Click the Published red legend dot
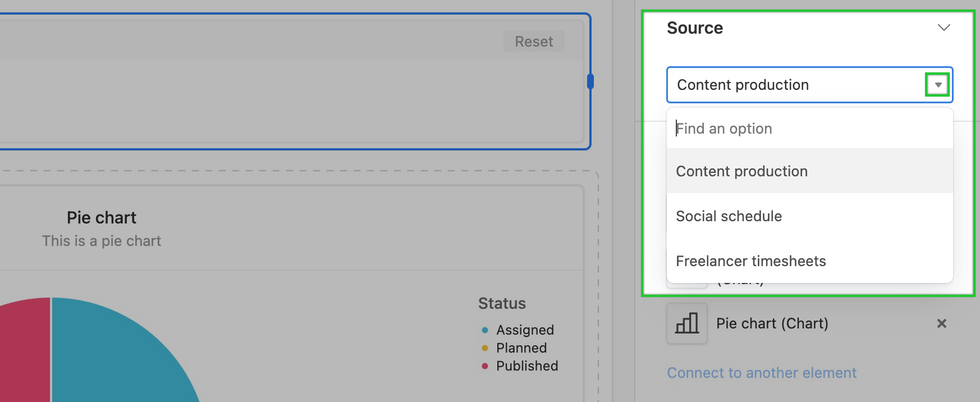This screenshot has height=402, width=980. tap(485, 366)
